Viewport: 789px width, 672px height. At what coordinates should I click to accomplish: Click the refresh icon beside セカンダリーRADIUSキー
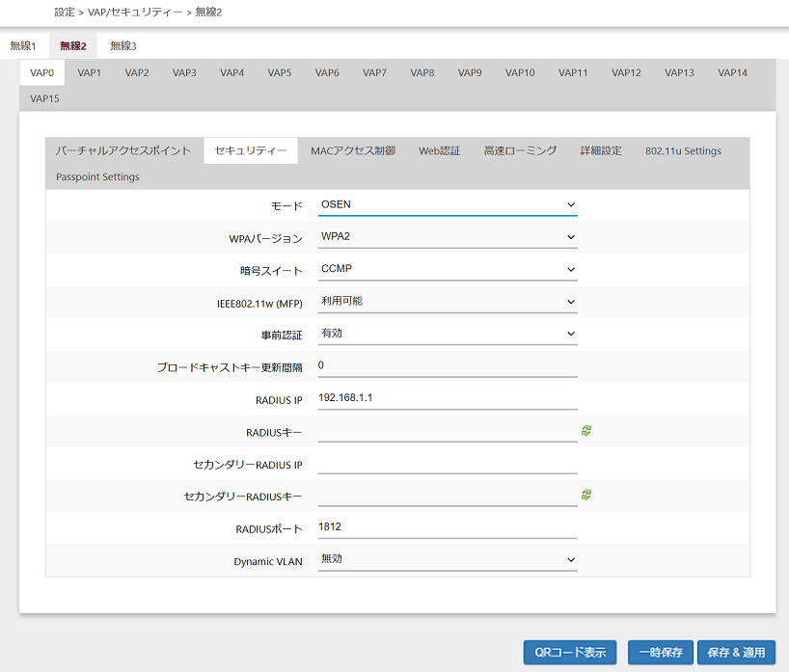586,495
